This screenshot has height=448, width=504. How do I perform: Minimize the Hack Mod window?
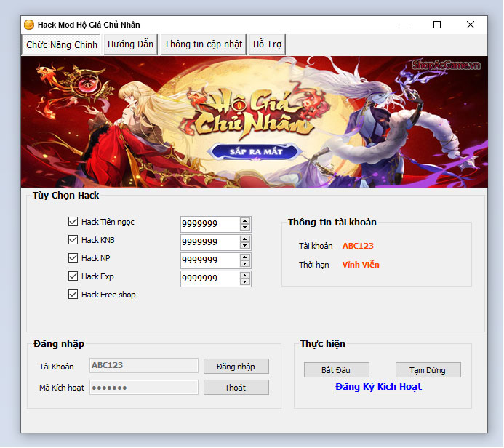click(x=404, y=25)
